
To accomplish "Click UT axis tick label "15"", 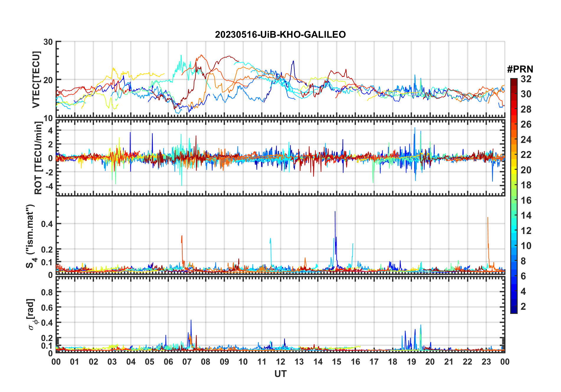I will pyautogui.click(x=337, y=362).
